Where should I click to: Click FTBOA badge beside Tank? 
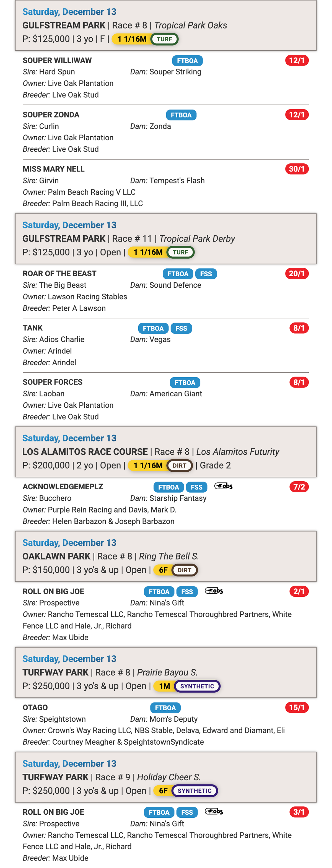pyautogui.click(x=153, y=328)
